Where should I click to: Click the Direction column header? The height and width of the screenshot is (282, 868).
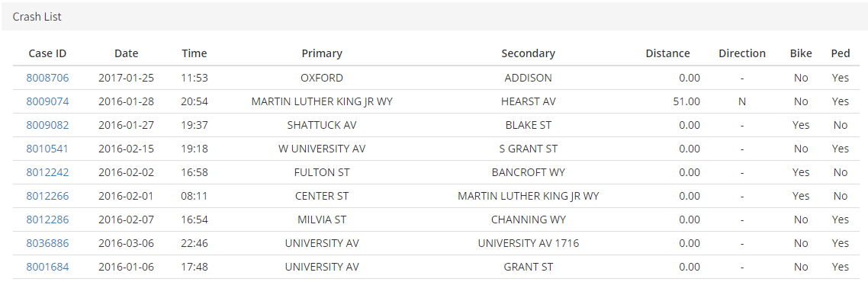pyautogui.click(x=742, y=53)
